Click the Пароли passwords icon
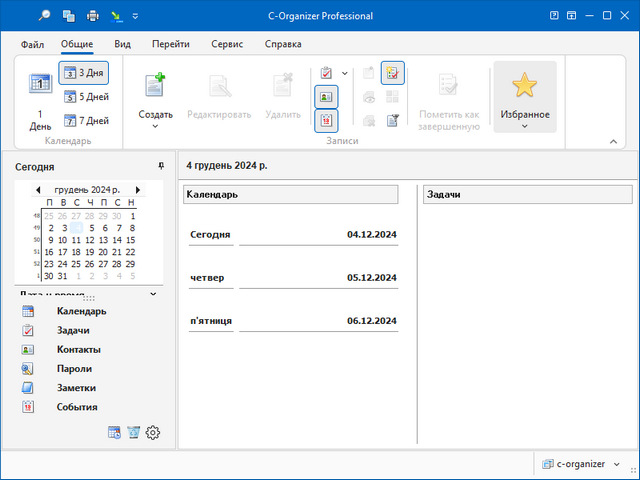The image size is (640, 480). [28, 369]
